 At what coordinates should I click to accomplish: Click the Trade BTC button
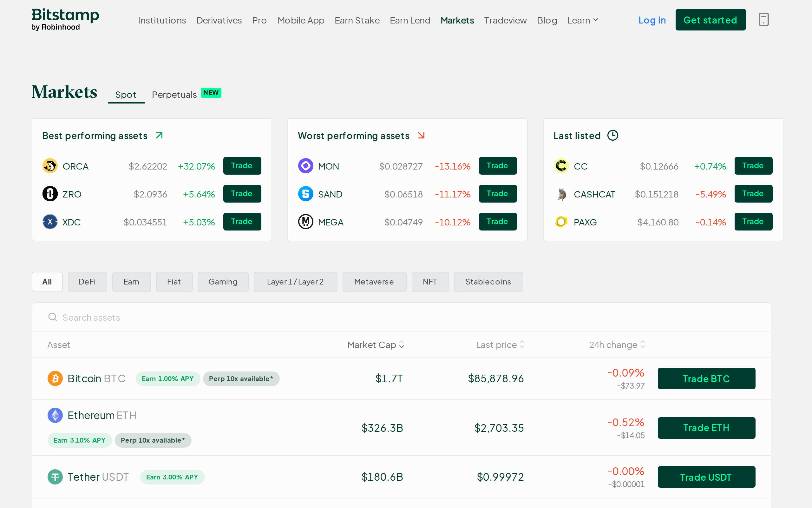point(706,378)
